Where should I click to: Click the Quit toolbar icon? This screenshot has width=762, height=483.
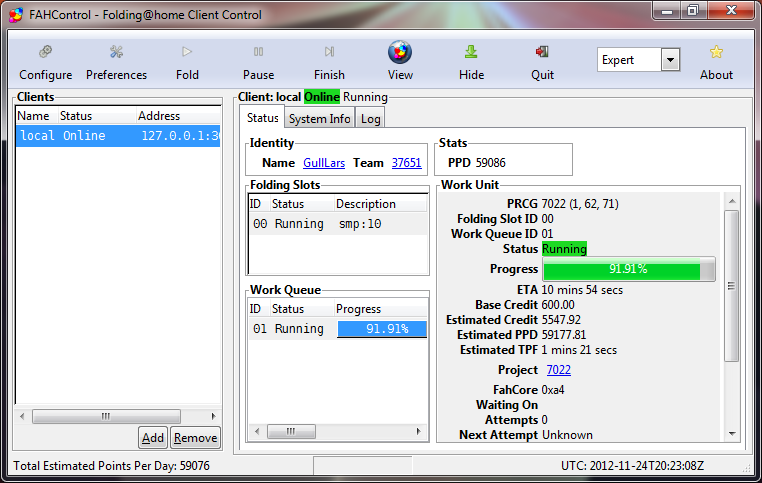542,52
